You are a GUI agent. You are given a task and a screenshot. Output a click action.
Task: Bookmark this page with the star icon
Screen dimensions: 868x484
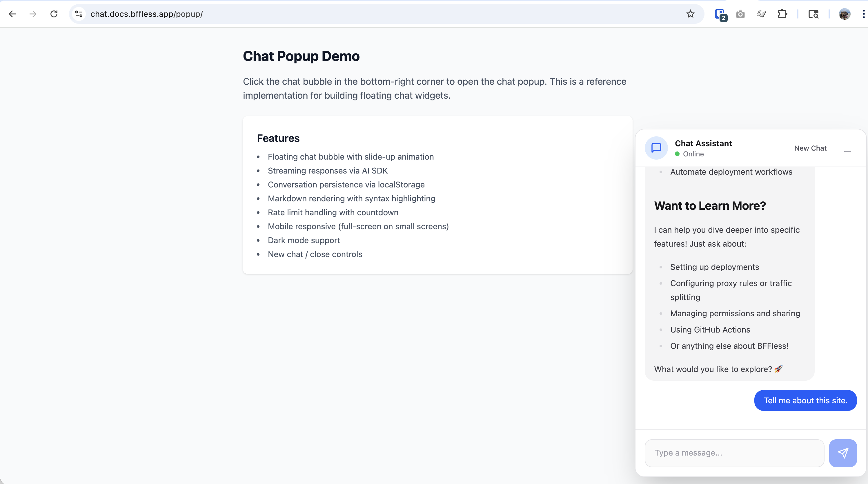pyautogui.click(x=690, y=14)
